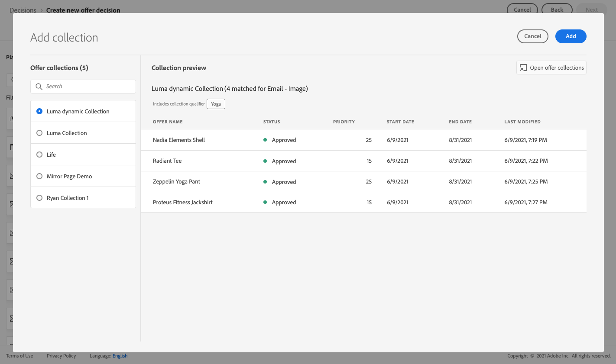This screenshot has width=616, height=364.
Task: Click the Yoga collection qualifier tag
Action: [216, 104]
